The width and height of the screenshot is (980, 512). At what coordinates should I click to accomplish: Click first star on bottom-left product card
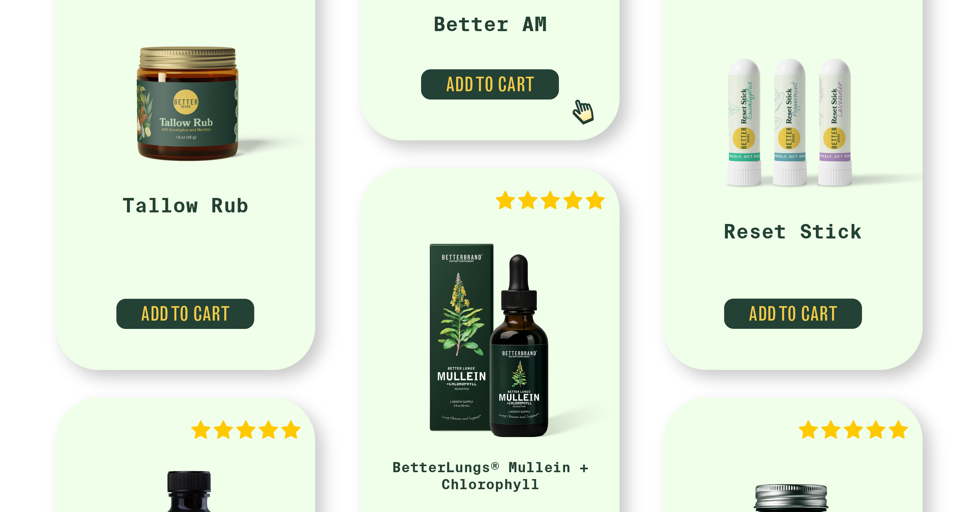pyautogui.click(x=201, y=430)
